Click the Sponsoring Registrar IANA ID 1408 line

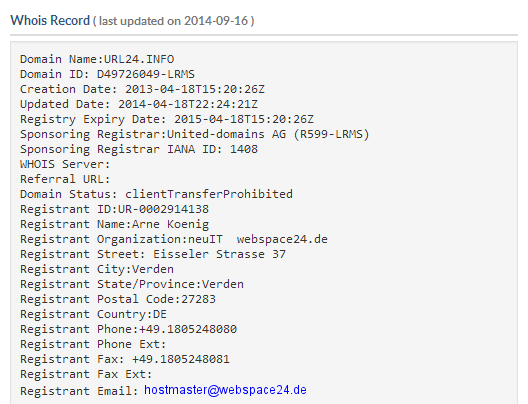tap(139, 149)
